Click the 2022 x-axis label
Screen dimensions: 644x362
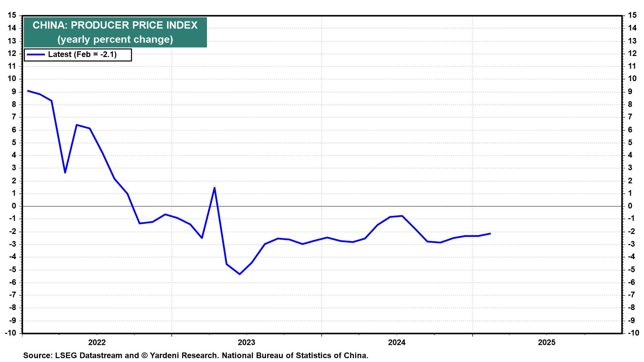pos(97,342)
